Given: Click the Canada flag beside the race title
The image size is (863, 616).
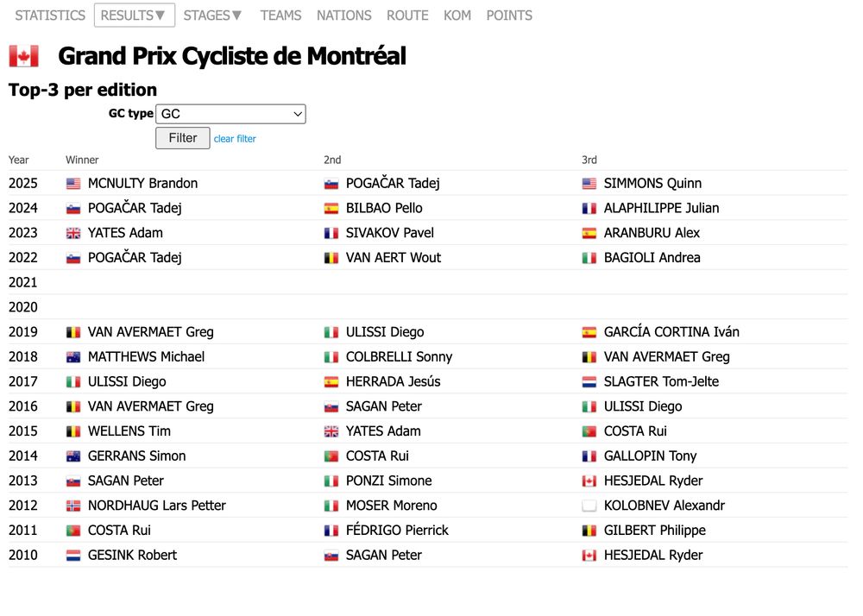Looking at the screenshot, I should (24, 57).
